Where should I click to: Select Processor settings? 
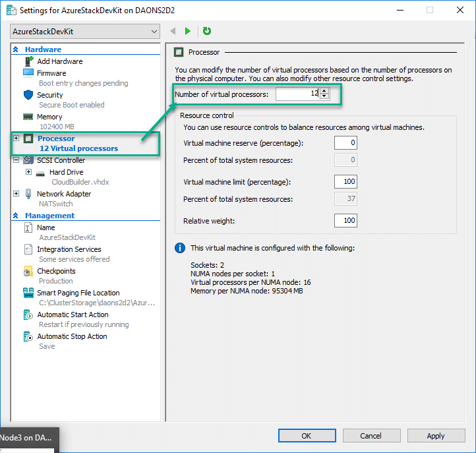[x=56, y=138]
